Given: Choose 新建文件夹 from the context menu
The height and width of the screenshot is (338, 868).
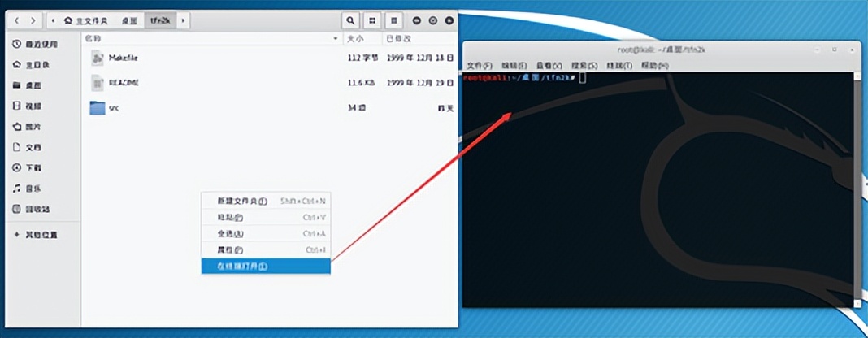Looking at the screenshot, I should point(266,201).
